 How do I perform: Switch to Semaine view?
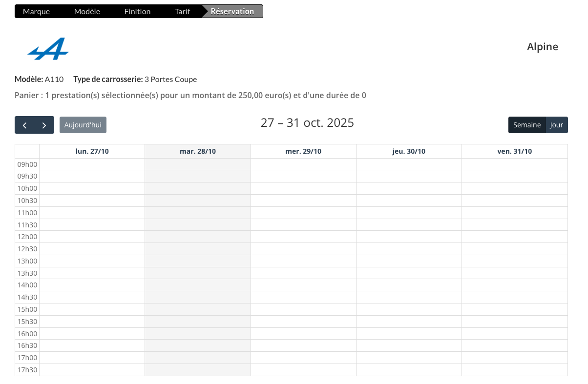click(x=526, y=125)
